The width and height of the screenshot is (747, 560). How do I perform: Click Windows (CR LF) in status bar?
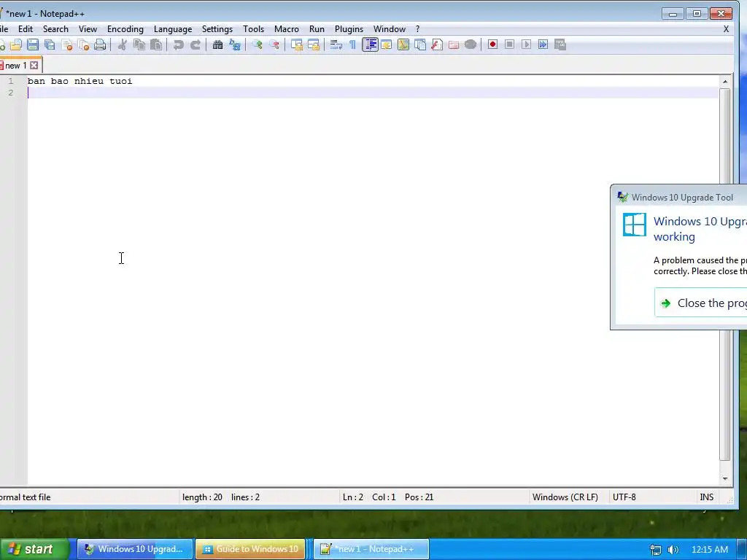[565, 497]
